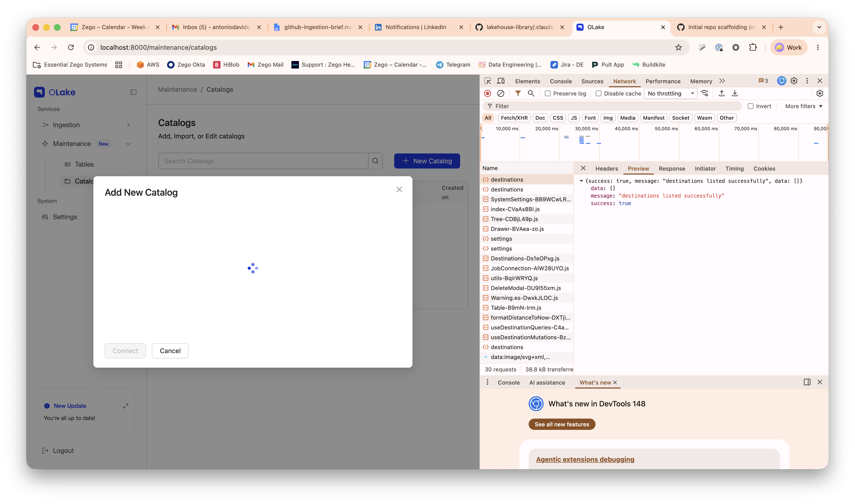This screenshot has width=855, height=504.
Task: Close the request details pane
Action: tap(583, 168)
